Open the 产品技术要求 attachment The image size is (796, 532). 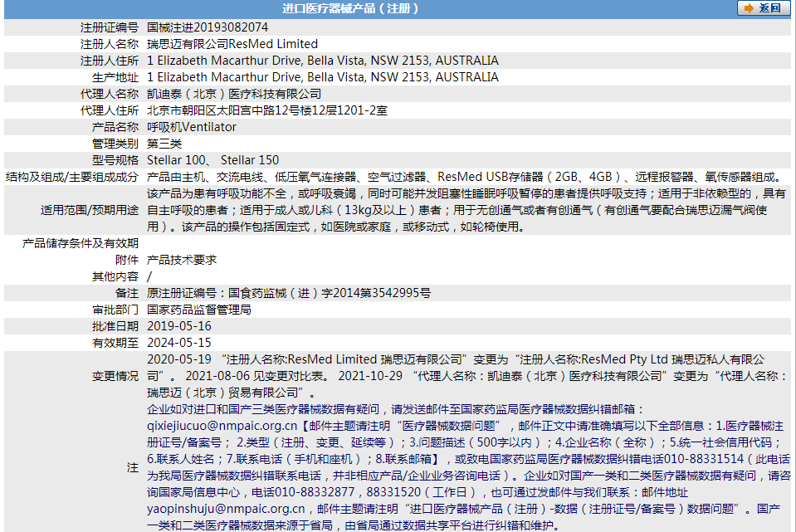[181, 260]
